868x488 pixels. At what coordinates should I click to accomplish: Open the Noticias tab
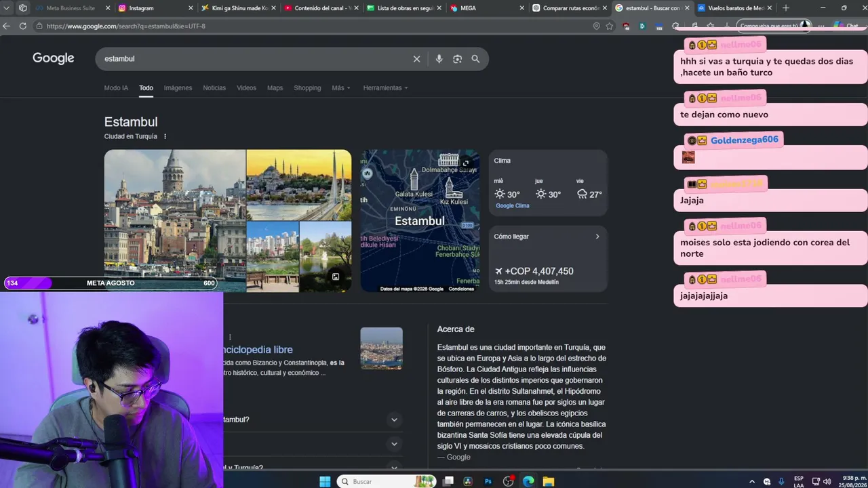coord(214,87)
